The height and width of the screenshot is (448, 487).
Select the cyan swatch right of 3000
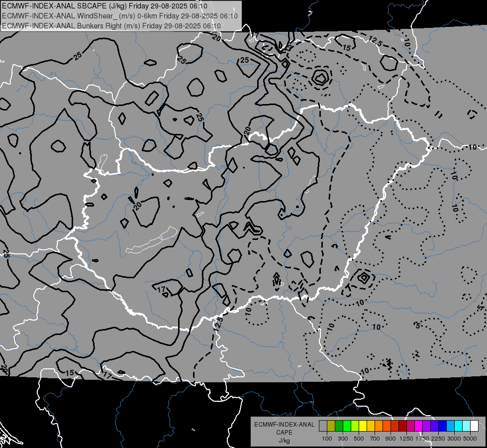pyautogui.click(x=459, y=426)
